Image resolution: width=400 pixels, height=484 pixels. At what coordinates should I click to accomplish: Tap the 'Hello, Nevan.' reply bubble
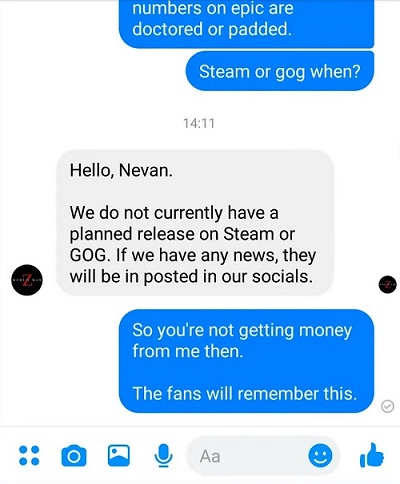pos(195,223)
